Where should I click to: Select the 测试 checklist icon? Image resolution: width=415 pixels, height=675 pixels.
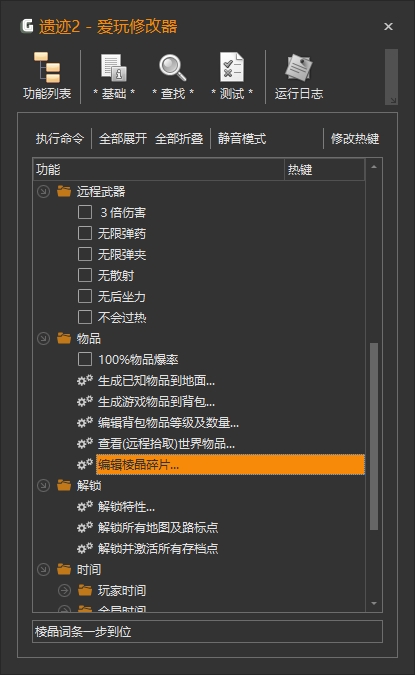coord(232,67)
